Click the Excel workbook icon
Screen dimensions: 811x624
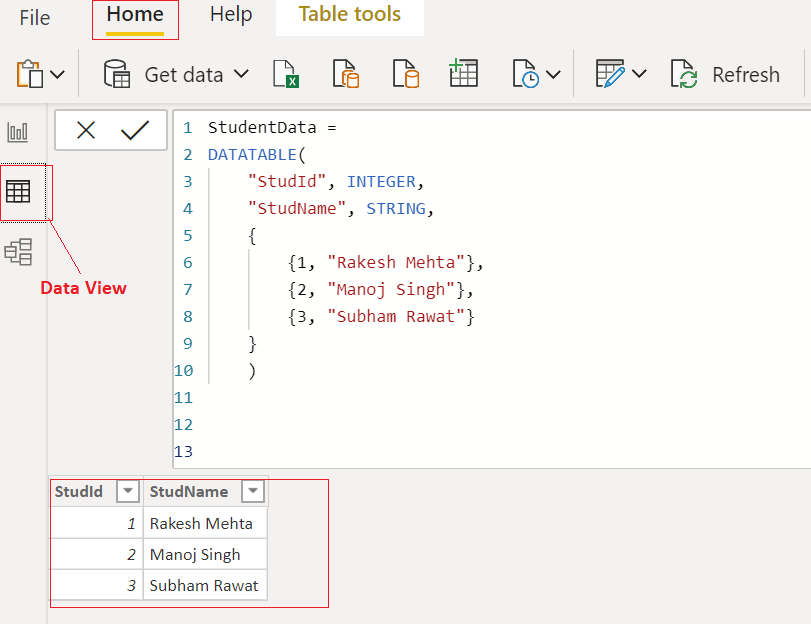click(286, 74)
